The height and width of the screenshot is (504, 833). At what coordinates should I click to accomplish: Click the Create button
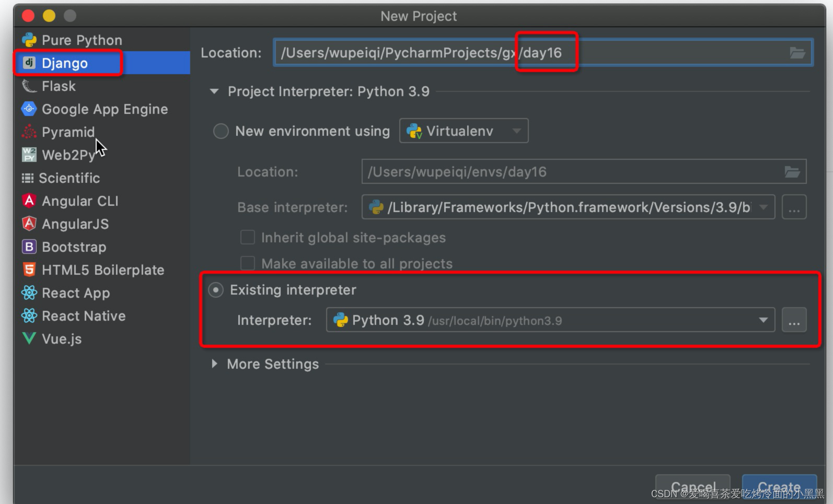[x=779, y=488]
